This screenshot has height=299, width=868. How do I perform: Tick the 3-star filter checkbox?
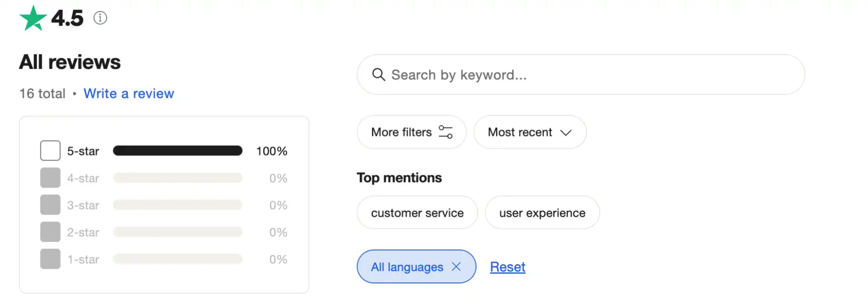(x=50, y=205)
